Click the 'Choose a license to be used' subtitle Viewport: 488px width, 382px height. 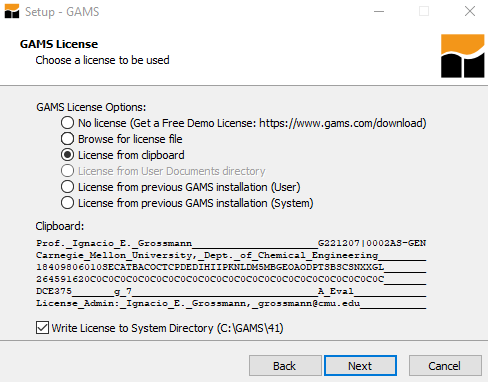click(x=102, y=60)
